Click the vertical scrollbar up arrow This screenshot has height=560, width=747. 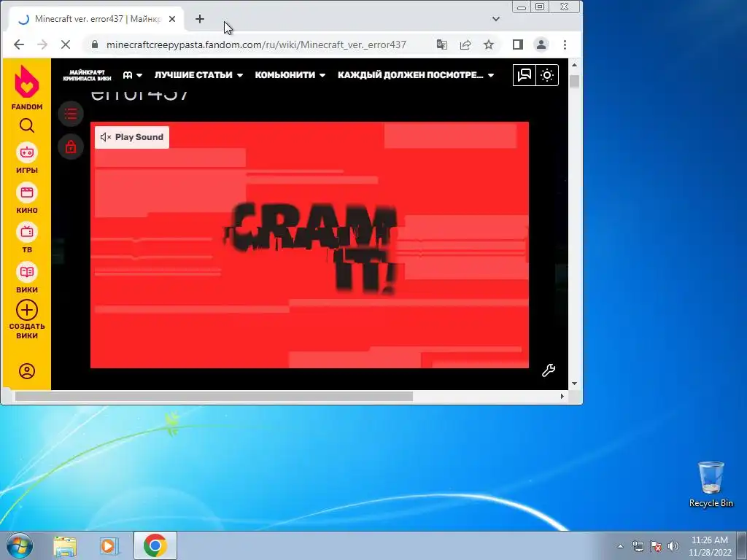pyautogui.click(x=575, y=65)
